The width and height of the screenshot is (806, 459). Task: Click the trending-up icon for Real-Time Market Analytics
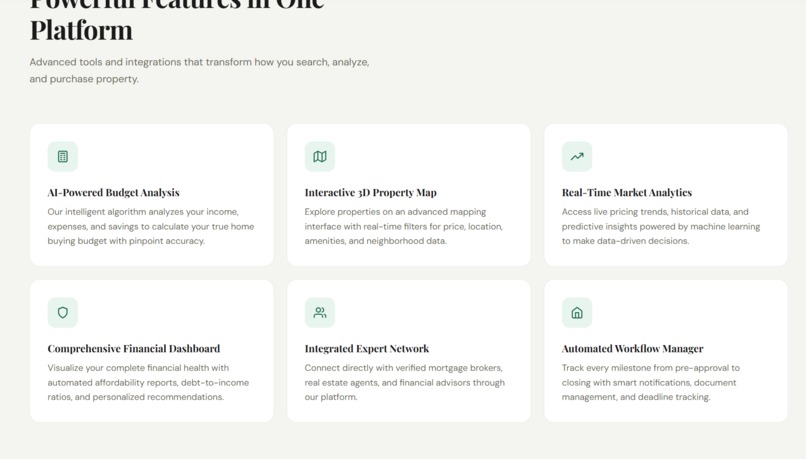tap(577, 156)
